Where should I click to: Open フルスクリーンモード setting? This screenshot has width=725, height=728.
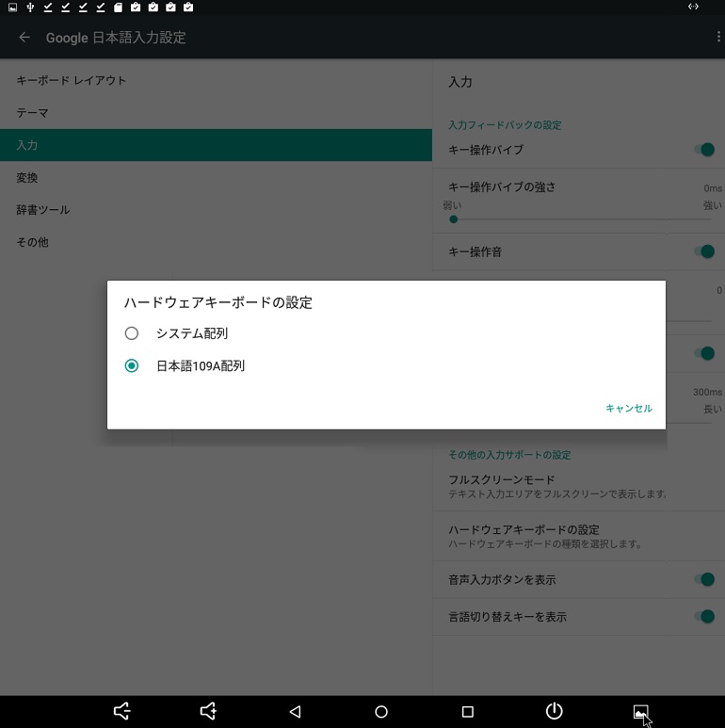point(579,486)
